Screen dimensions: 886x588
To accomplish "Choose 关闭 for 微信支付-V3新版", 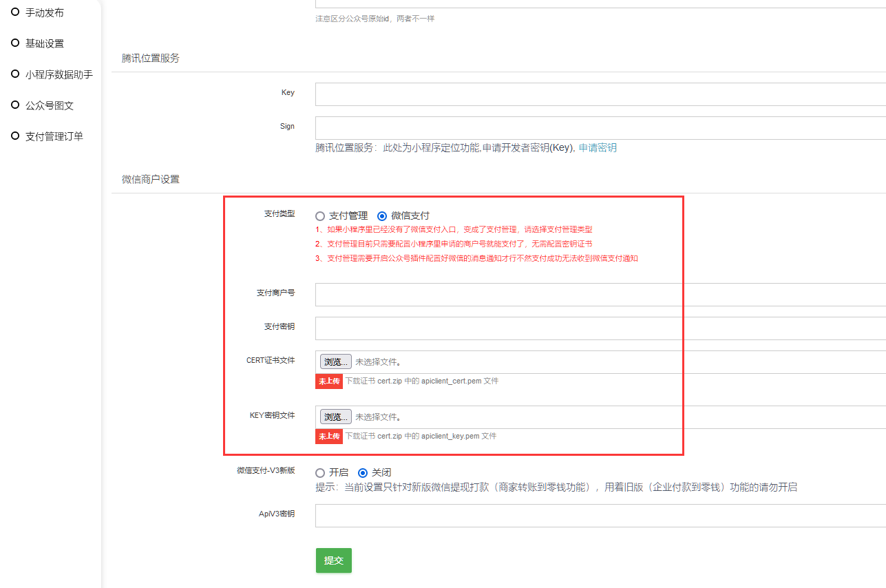I will tap(363, 473).
